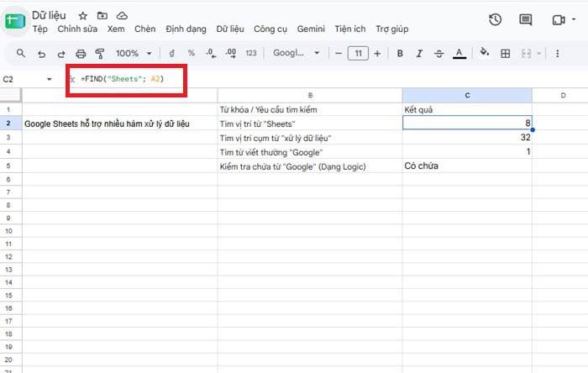The height and width of the screenshot is (373, 588).
Task: Format as percent
Action: 192,53
